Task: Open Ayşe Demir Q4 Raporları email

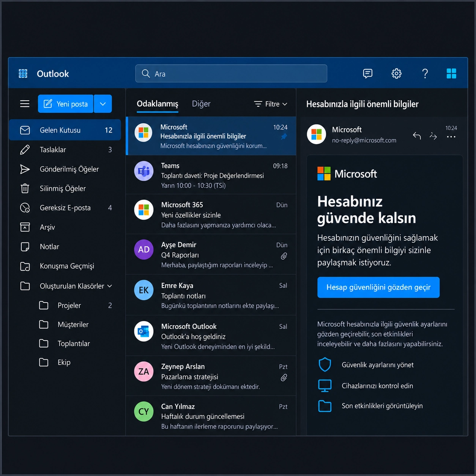Action: point(211,254)
